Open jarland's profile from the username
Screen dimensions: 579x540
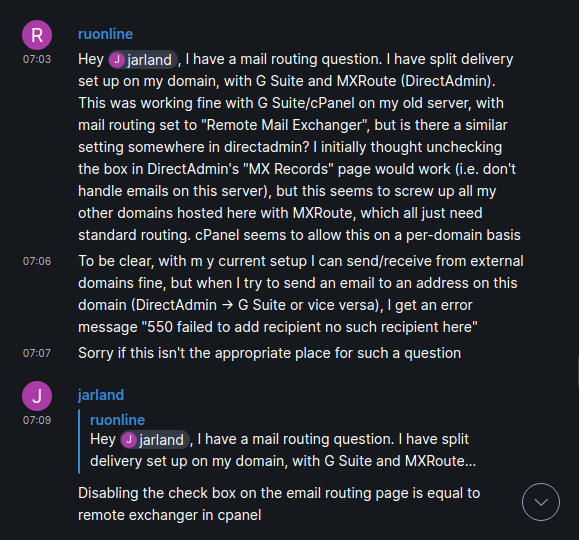click(x=101, y=395)
